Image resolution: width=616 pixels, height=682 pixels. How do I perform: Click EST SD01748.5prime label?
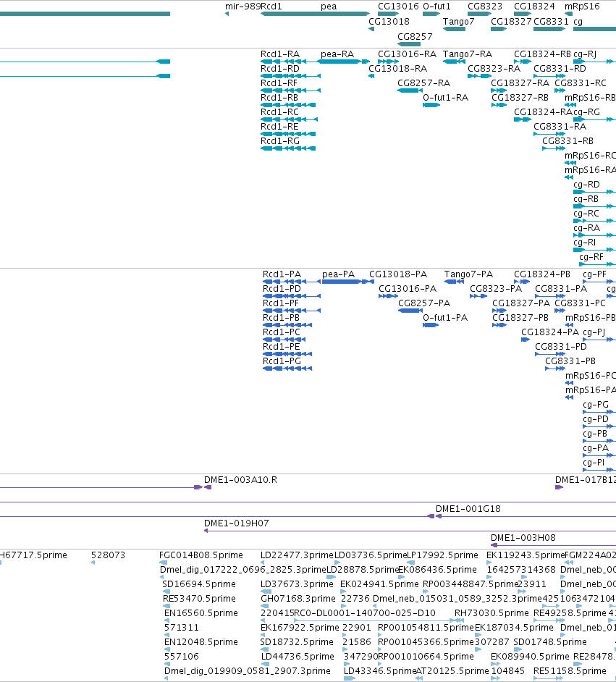click(x=550, y=642)
